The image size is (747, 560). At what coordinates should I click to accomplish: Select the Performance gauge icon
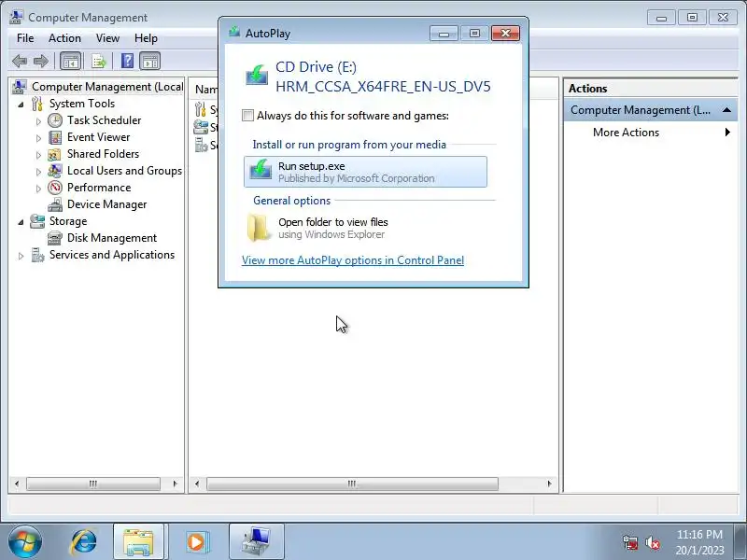[x=55, y=188]
